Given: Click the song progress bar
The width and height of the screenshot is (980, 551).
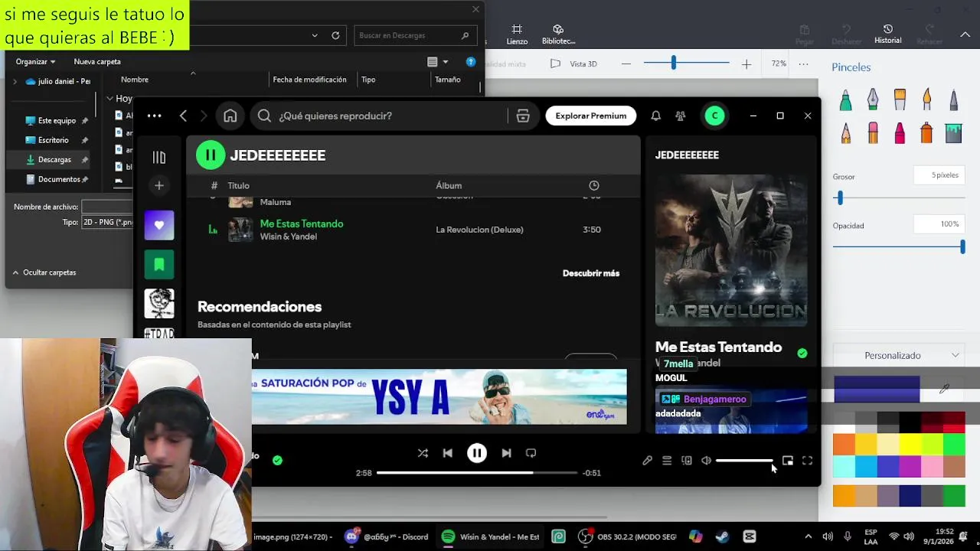Looking at the screenshot, I should pos(477,473).
